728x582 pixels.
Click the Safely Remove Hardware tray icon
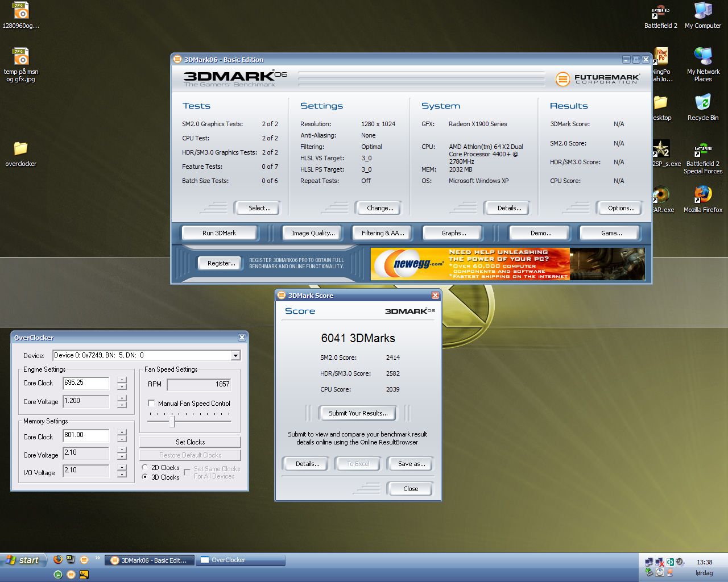[x=650, y=572]
